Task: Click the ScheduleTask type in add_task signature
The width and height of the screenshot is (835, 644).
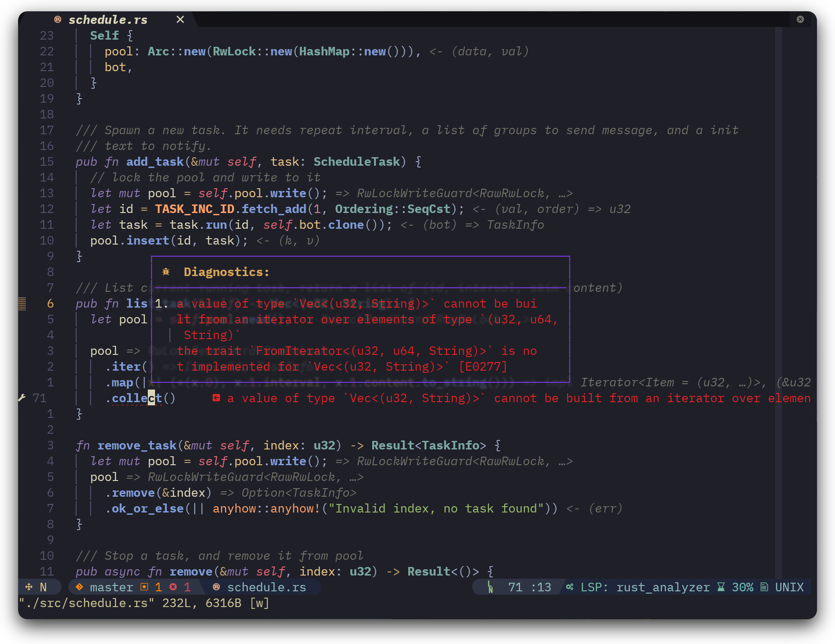Action: [x=356, y=162]
